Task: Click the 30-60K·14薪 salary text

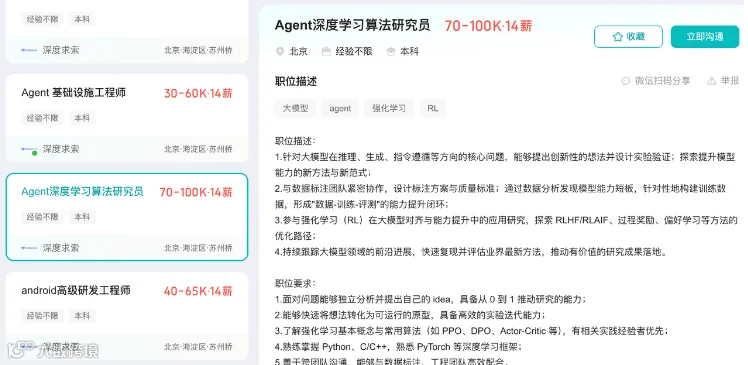Action: coord(198,94)
